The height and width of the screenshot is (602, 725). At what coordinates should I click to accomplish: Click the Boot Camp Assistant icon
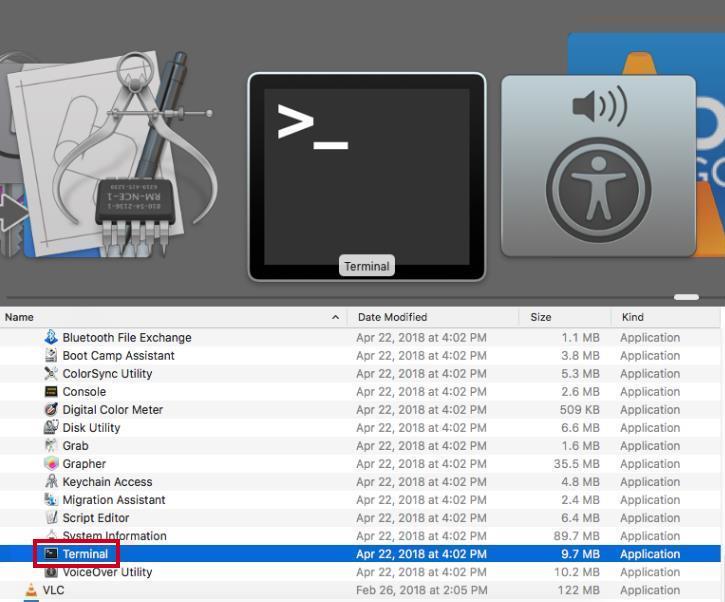point(51,355)
